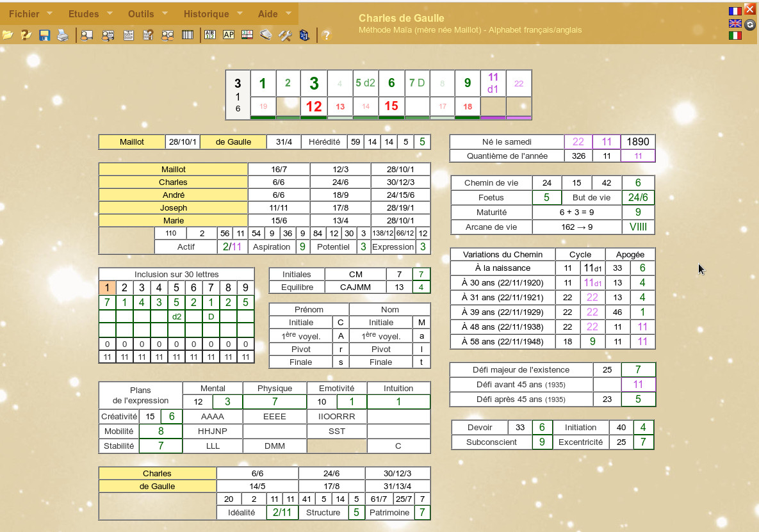Screen dimensions: 759x532
Task: Click the red 15 in top grid
Action: pos(391,106)
